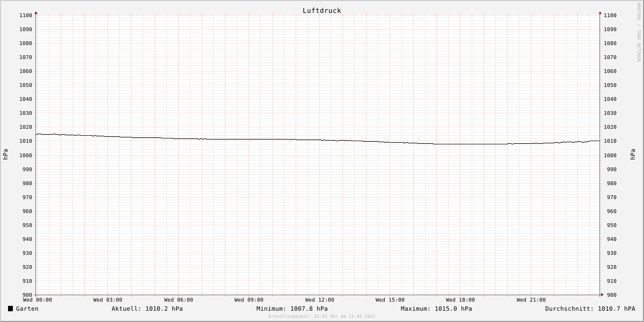Click the Garten legend label
This screenshot has height=322, width=644.
27,309
